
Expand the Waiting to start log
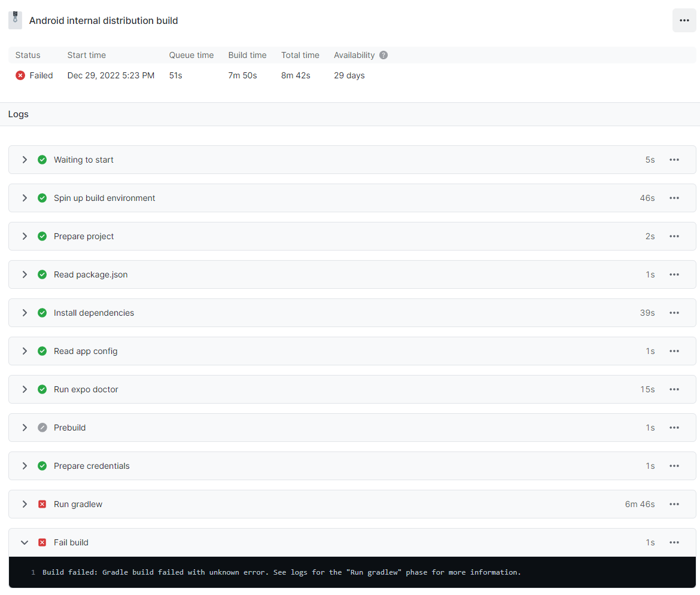pos(25,160)
